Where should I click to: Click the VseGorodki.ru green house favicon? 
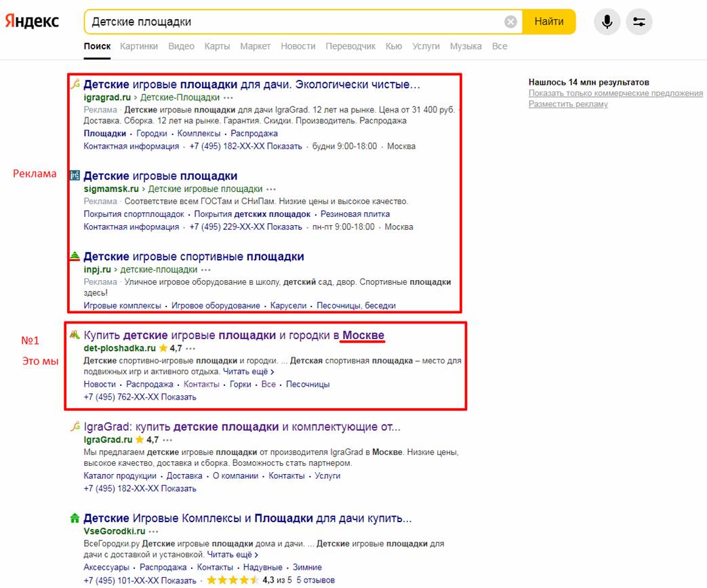75,519
